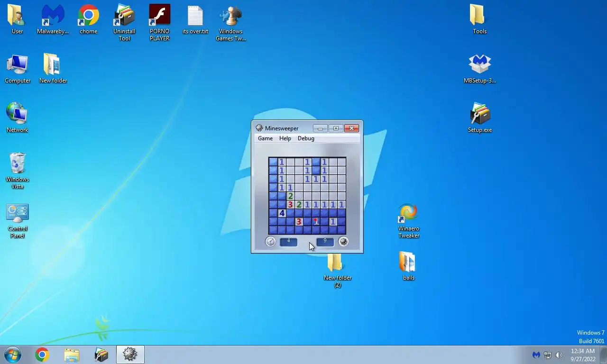607x364 pixels.
Task: Open the Game menu in Minesweeper
Action: (x=265, y=138)
